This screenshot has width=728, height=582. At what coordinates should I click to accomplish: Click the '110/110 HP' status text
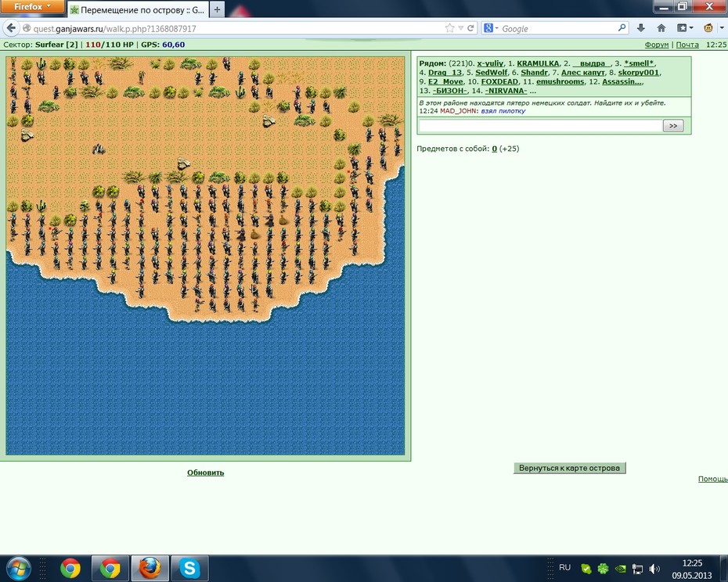coord(109,45)
